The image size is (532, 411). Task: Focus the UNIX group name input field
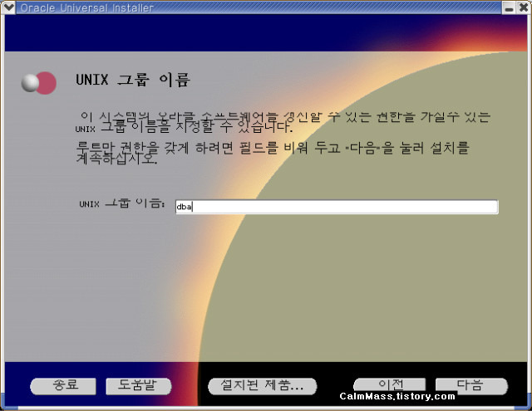tap(337, 207)
